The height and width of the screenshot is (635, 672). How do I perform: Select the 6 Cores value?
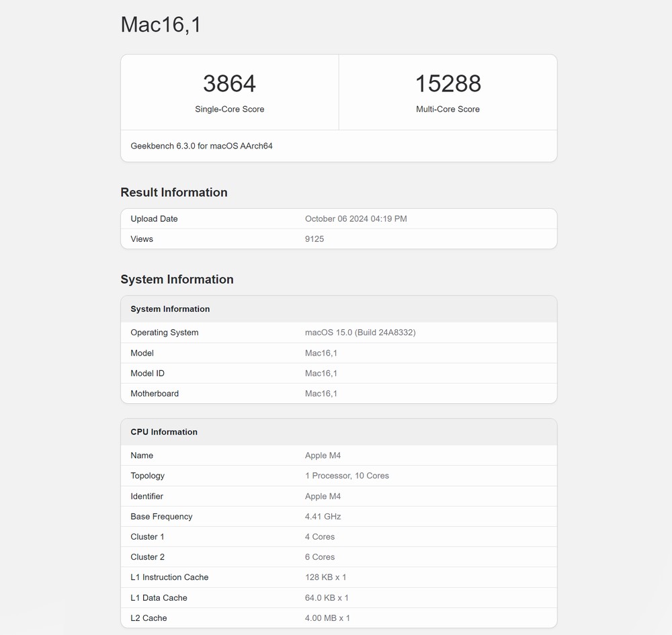click(x=320, y=557)
